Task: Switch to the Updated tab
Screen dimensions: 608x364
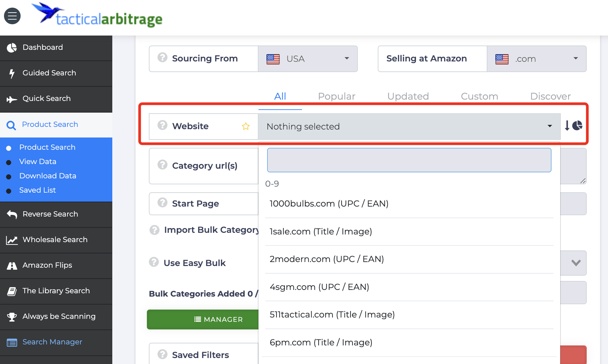Action: (x=408, y=96)
